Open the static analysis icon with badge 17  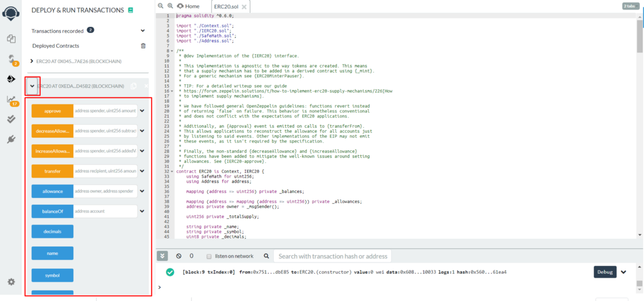pos(11,100)
